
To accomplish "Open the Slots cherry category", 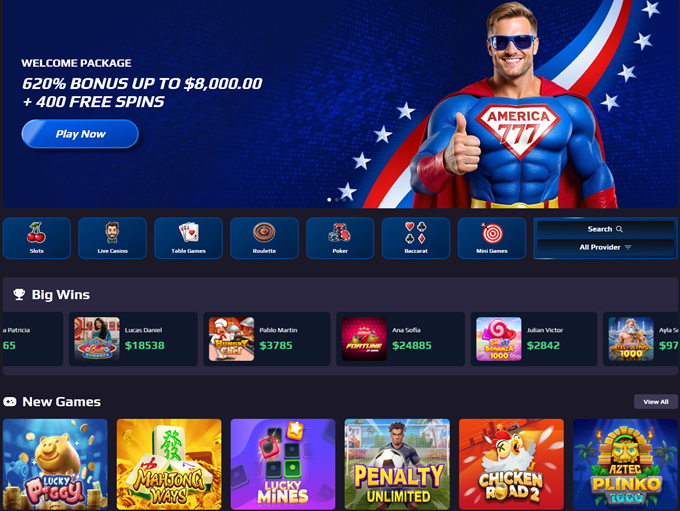I will tap(37, 238).
